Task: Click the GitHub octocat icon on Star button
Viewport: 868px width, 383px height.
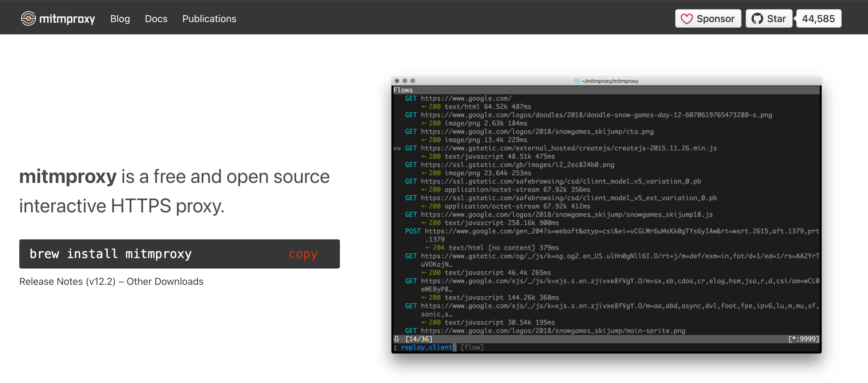Action: (757, 18)
